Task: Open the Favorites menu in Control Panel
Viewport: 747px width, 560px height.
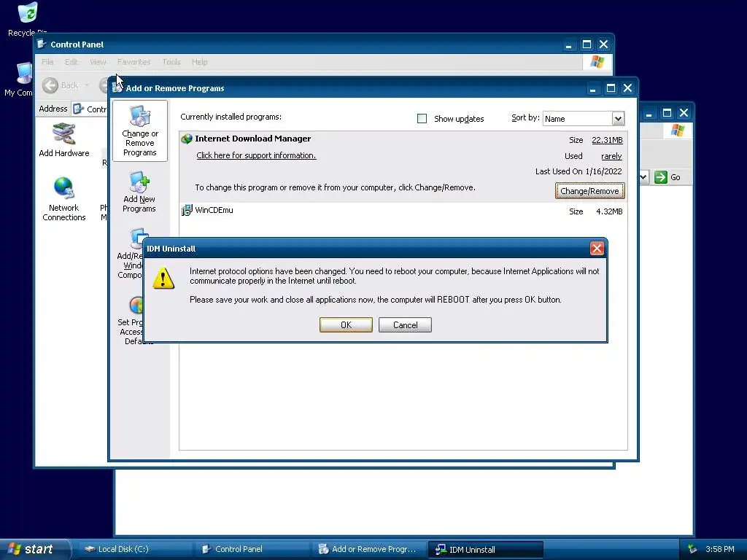Action: 134,62
